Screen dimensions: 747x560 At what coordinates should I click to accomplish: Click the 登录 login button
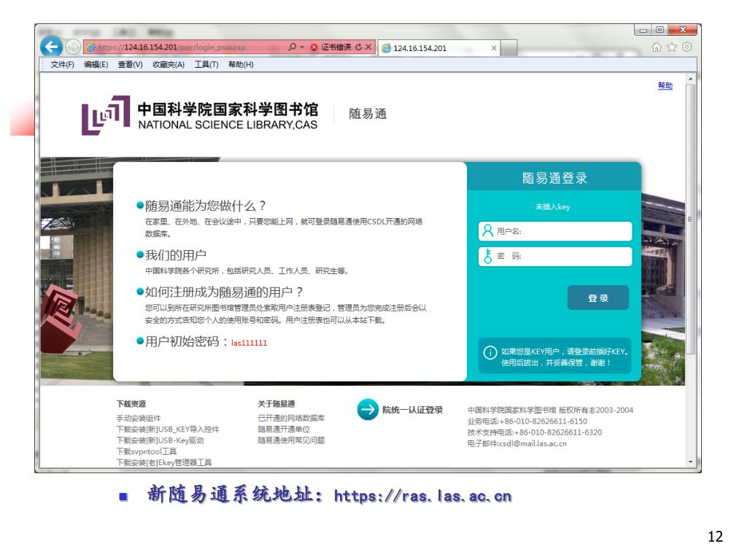598,298
